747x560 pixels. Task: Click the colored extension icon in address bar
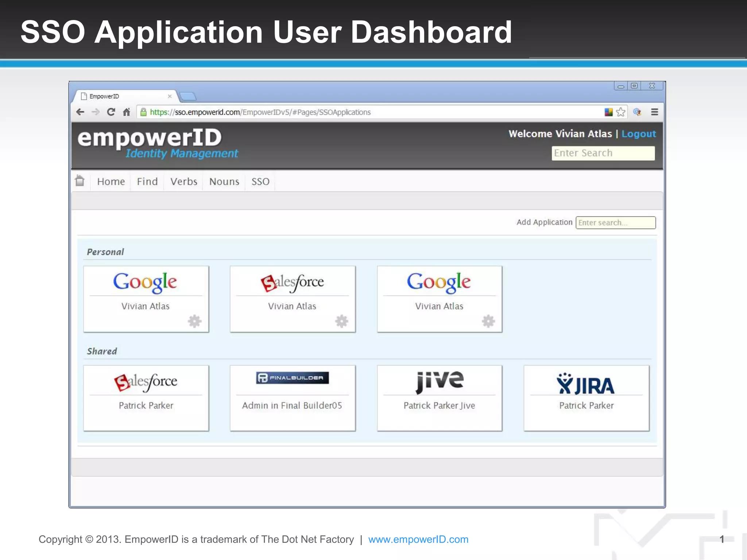pos(608,112)
